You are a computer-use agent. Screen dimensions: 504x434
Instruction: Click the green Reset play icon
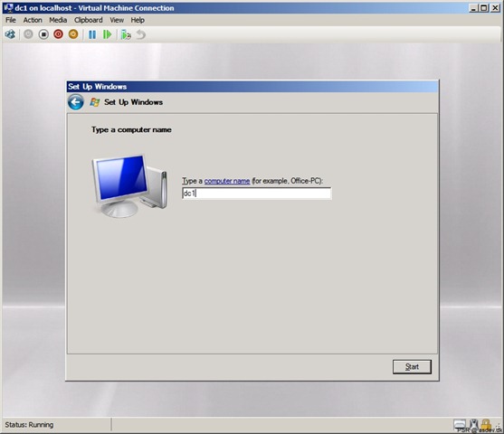(x=107, y=34)
